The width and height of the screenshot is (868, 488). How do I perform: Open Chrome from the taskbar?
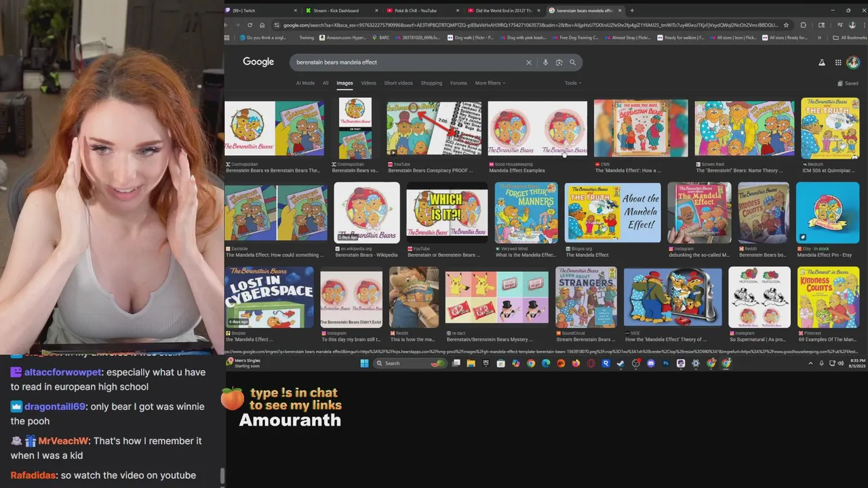click(531, 363)
